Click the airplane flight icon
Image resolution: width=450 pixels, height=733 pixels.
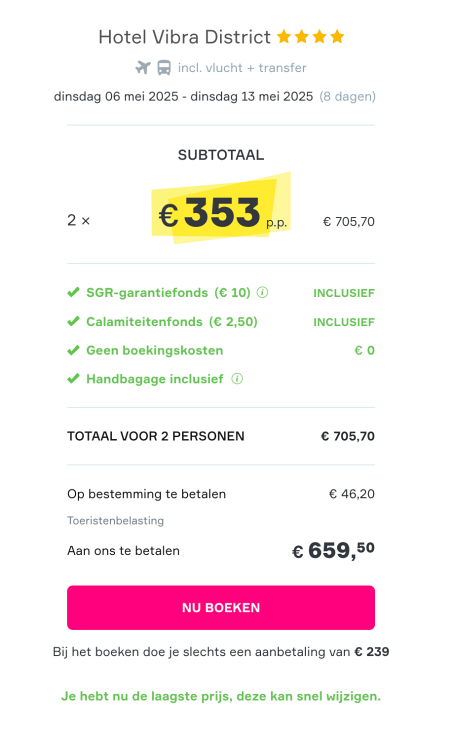pyautogui.click(x=143, y=68)
